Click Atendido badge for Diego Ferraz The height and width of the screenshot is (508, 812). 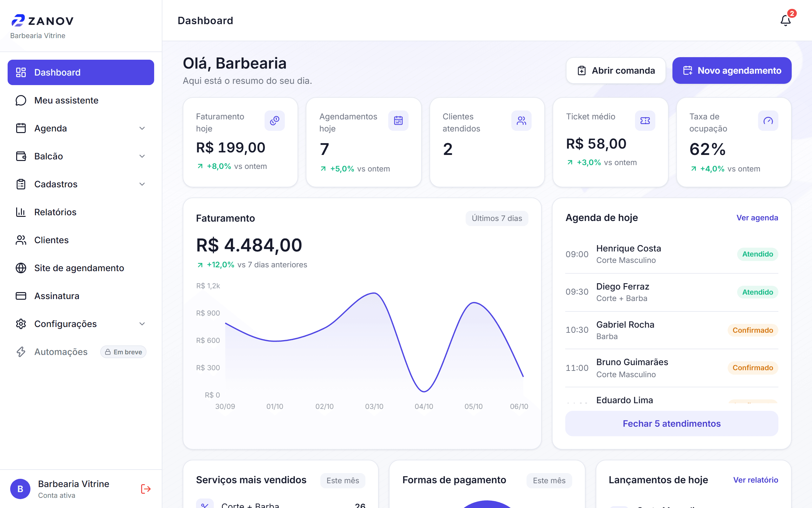tap(757, 292)
